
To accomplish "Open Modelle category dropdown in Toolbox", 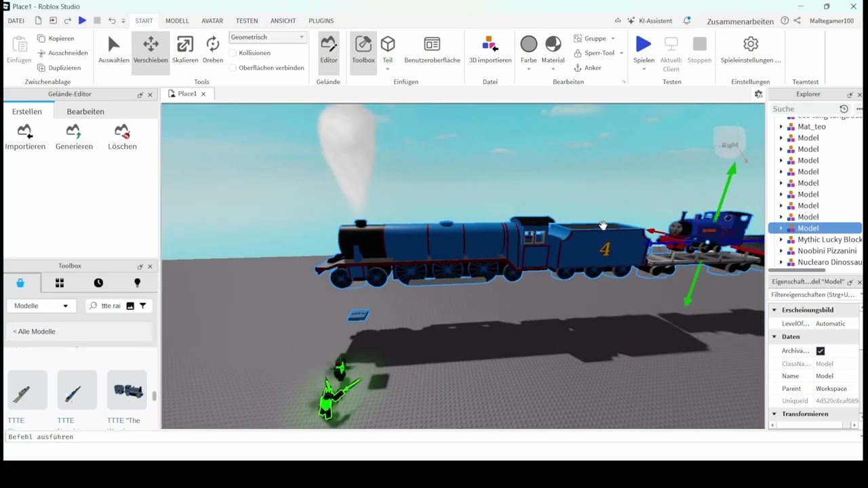I will 41,306.
